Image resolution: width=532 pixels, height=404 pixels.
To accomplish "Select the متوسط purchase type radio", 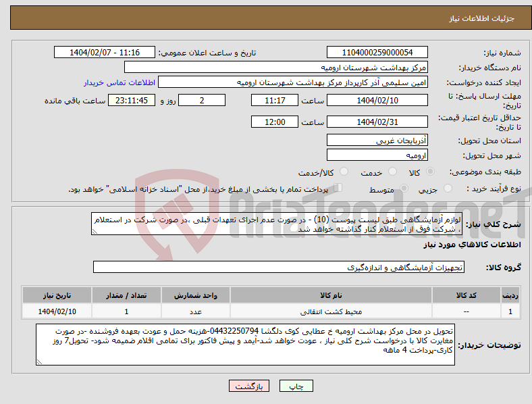I will coord(404,188).
